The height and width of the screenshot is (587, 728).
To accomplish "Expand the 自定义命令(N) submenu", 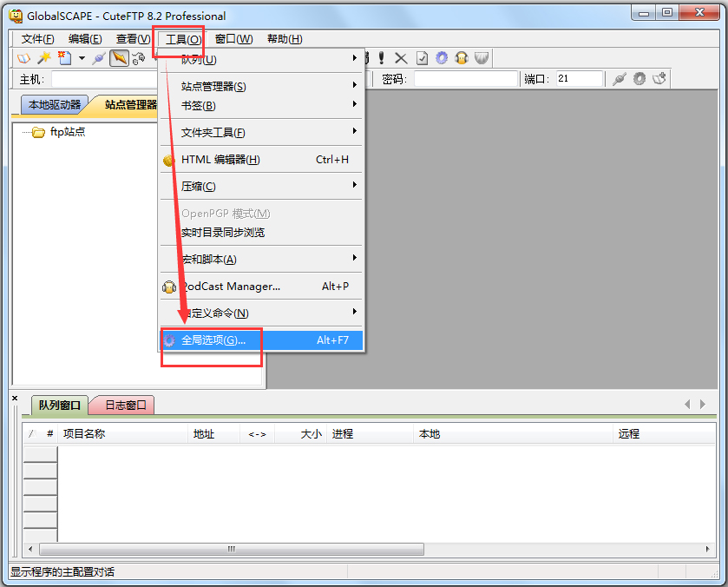I will [261, 313].
